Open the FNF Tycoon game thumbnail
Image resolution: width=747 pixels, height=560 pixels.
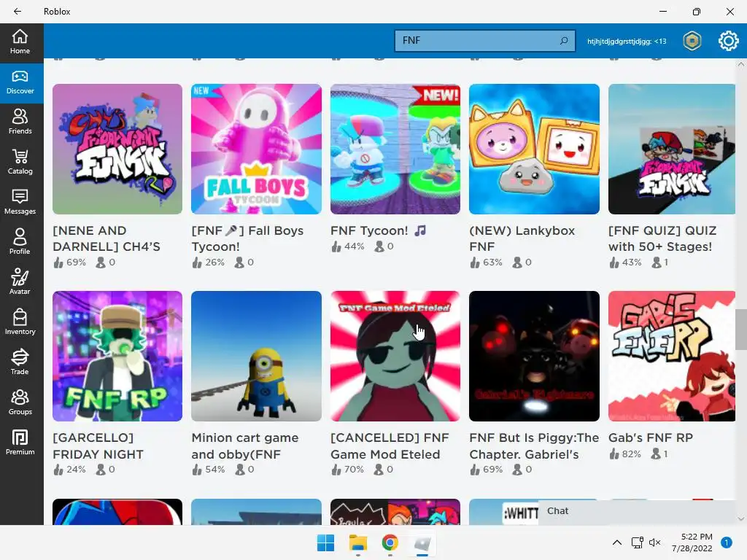point(395,149)
